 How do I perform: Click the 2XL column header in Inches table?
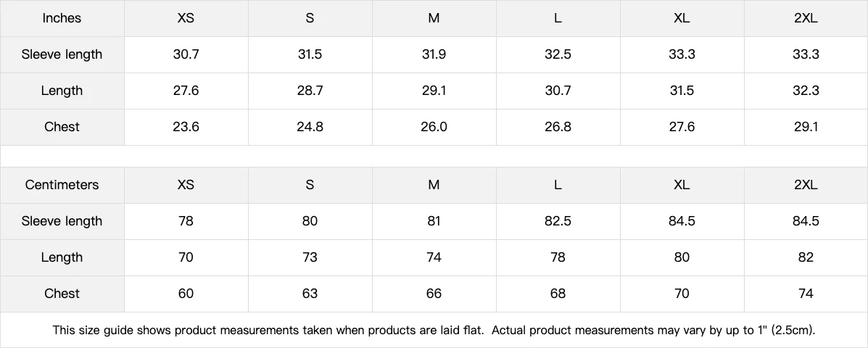click(806, 18)
